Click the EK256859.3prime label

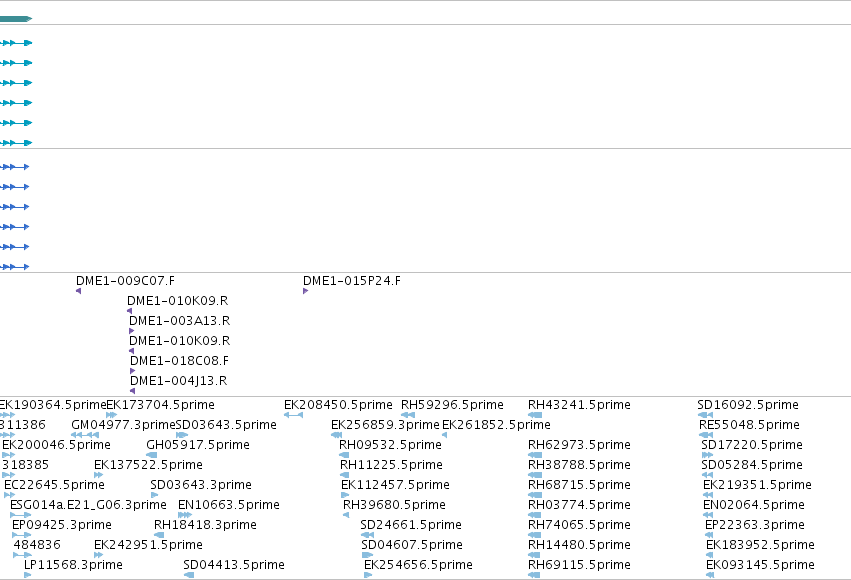385,425
